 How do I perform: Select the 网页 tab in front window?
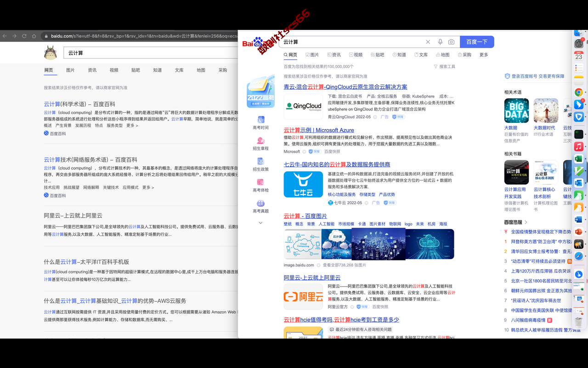tap(291, 55)
